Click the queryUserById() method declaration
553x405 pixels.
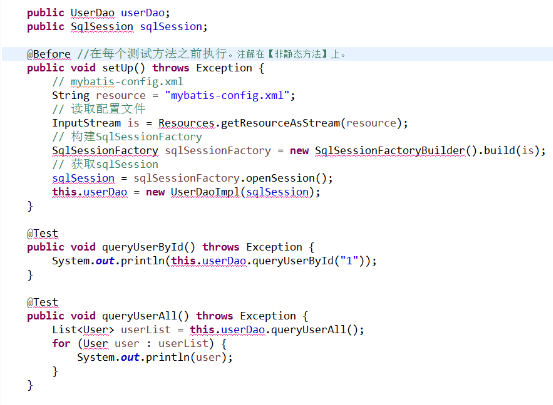[x=148, y=247]
